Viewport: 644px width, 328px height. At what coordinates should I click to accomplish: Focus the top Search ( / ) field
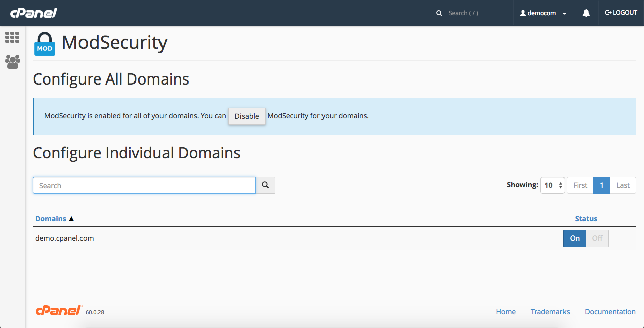click(x=469, y=13)
